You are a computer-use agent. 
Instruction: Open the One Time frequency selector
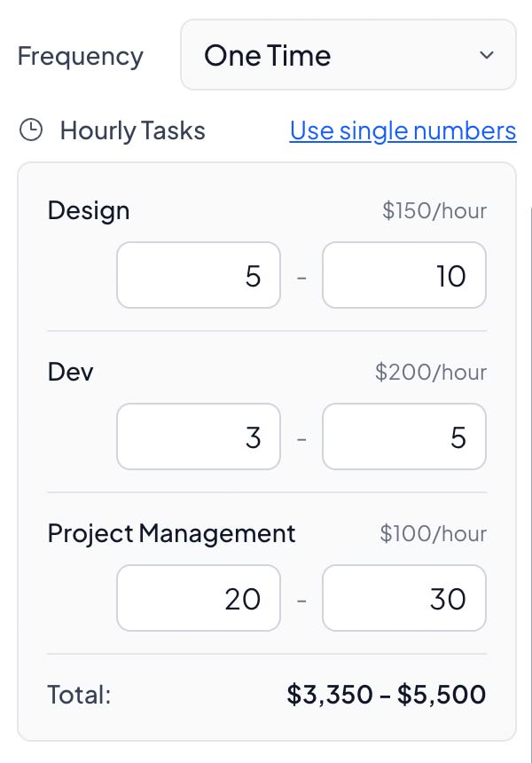point(348,55)
